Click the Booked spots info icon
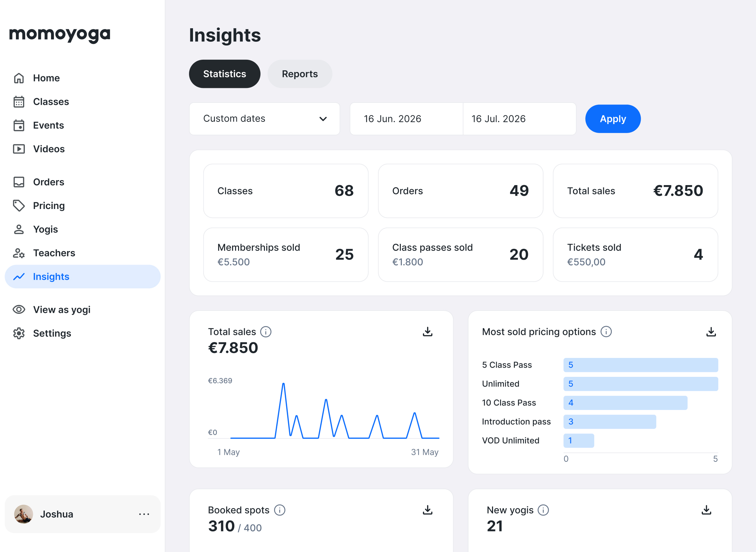The image size is (756, 552). [x=280, y=510]
